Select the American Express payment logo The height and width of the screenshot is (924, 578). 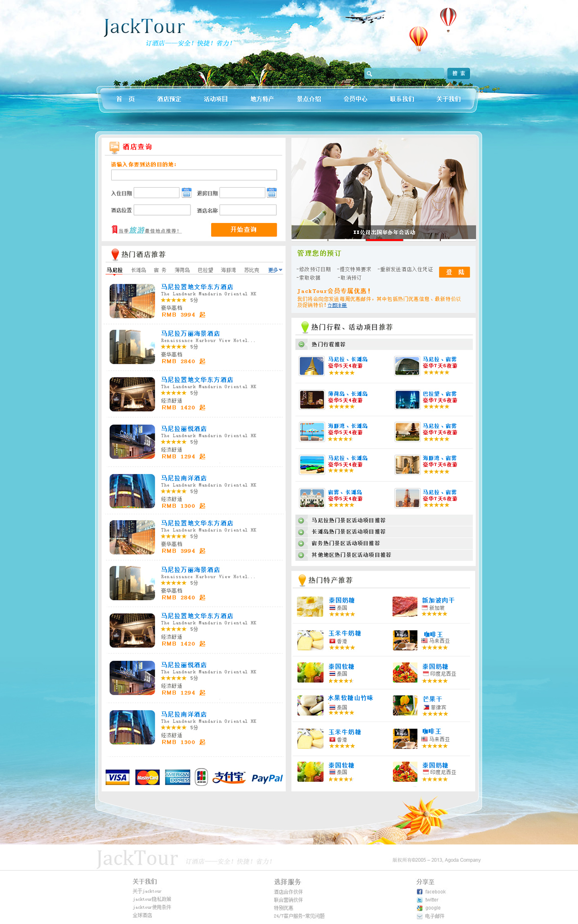coord(177,777)
